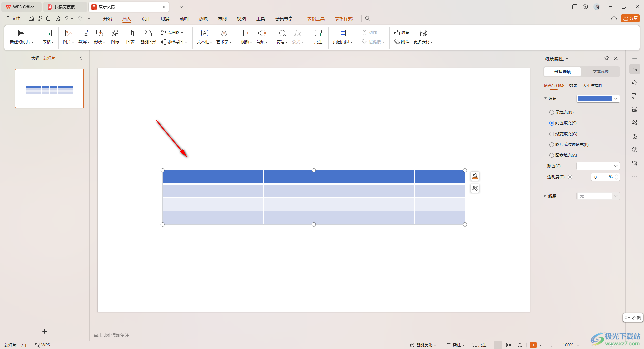Click the zoom slider minus button
Screen dimensions: 644x349
(587, 345)
